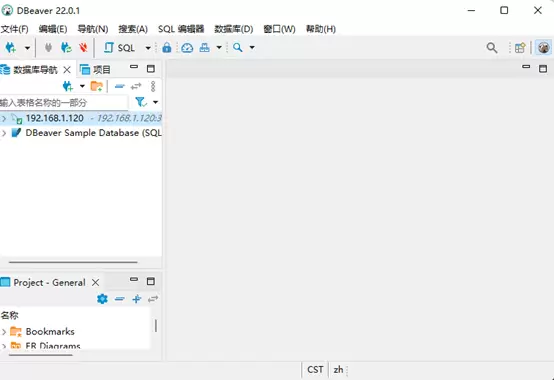554x380 pixels.
Task: Expand the dropdown next to tools icon
Action: [219, 47]
